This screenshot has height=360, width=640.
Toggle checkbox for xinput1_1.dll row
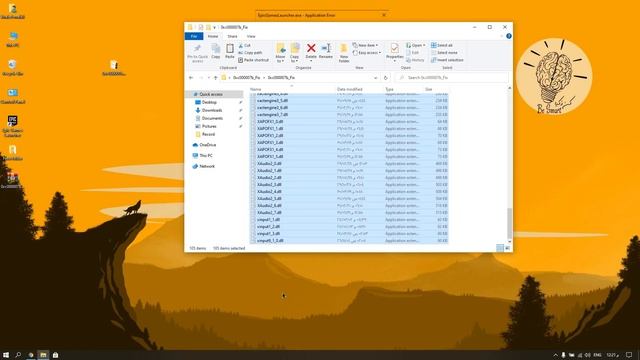253,220
